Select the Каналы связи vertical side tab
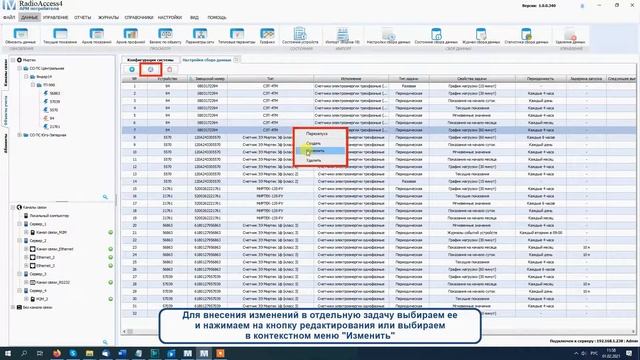Image resolution: width=640 pixels, height=360 pixels. (5, 73)
